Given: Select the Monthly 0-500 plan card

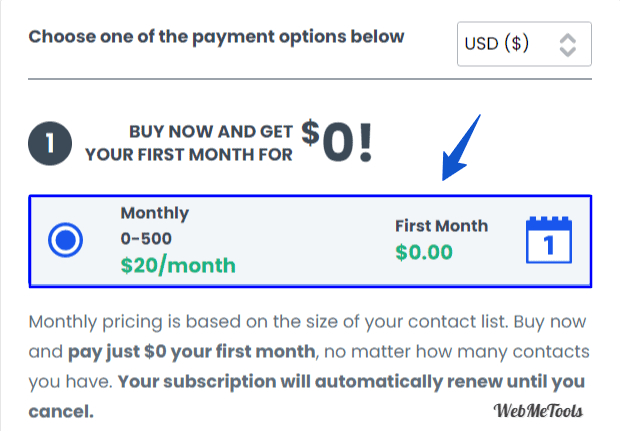Looking at the screenshot, I should click(310, 241).
